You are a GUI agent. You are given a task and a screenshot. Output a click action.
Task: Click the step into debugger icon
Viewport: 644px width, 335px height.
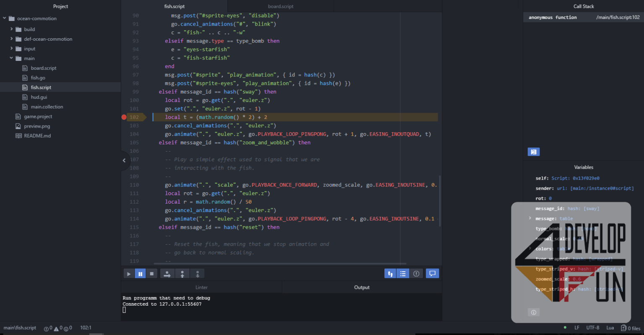[197, 274]
